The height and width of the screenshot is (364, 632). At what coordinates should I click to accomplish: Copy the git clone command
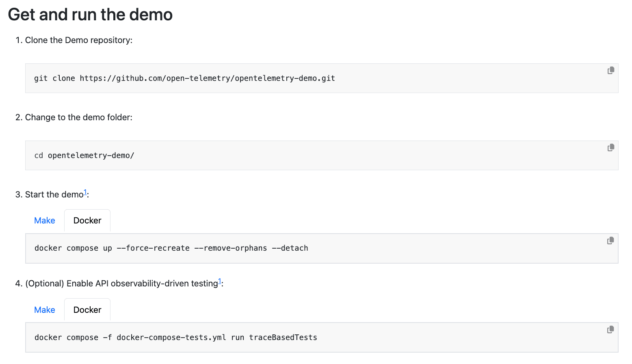click(610, 71)
